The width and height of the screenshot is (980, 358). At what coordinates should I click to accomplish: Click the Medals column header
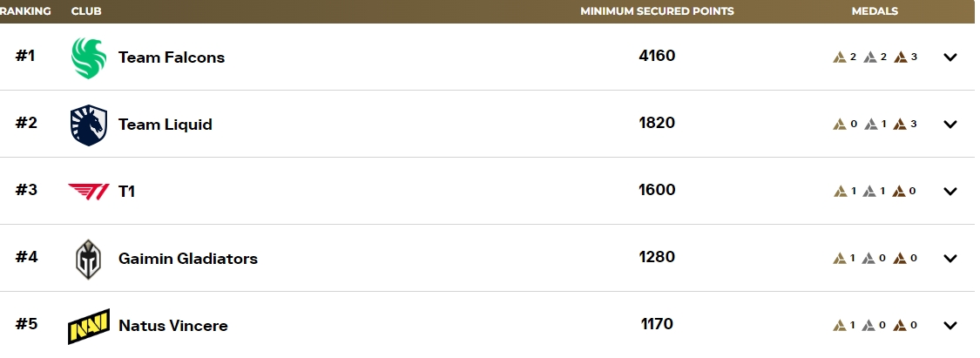coord(875,11)
